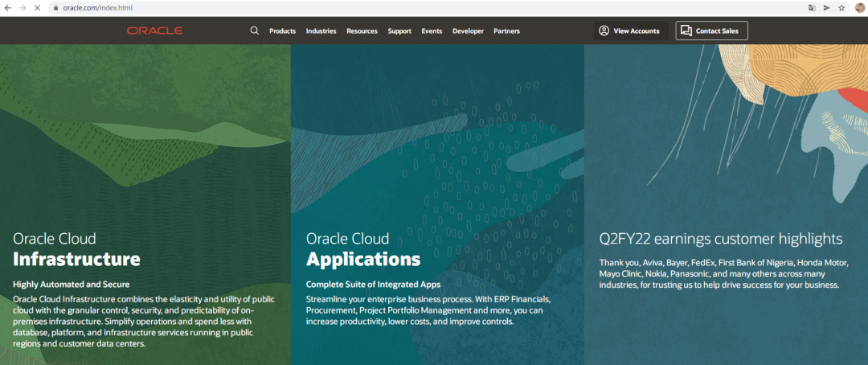Click the address bar URL oracle.com/index.html
868x365 pixels.
97,8
